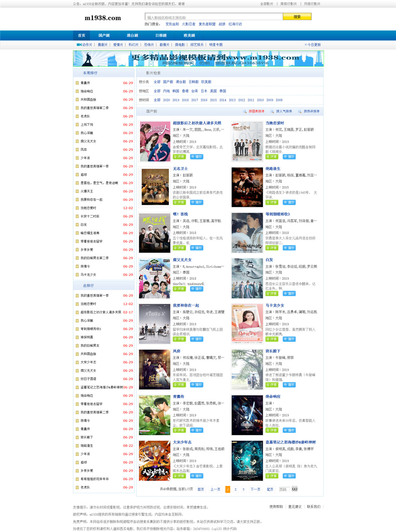Click the magnifier icon beside 按热评排序
This screenshot has height=532, width=396.
(300, 111)
